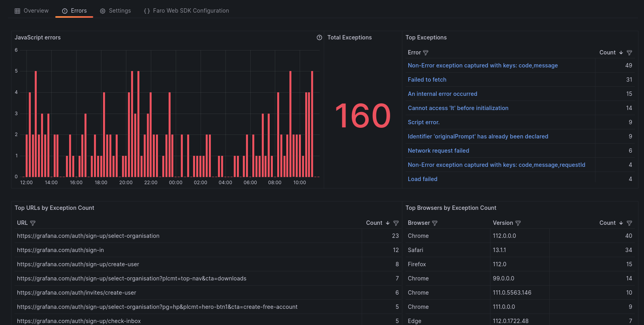
Task: Open the Settings tab
Action: pos(115,11)
